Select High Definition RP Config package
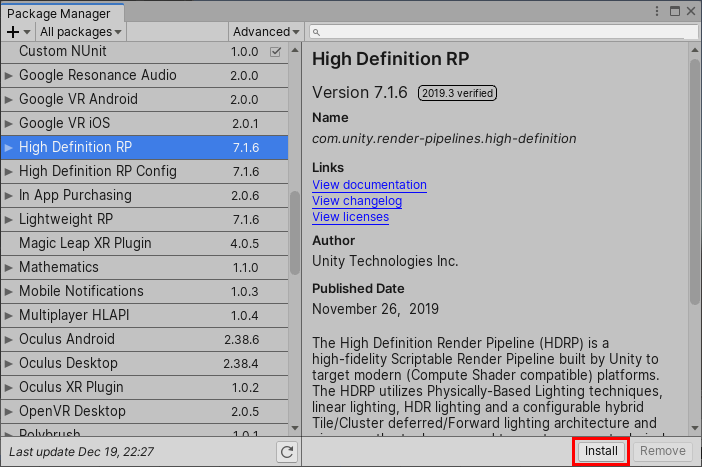 point(145,171)
